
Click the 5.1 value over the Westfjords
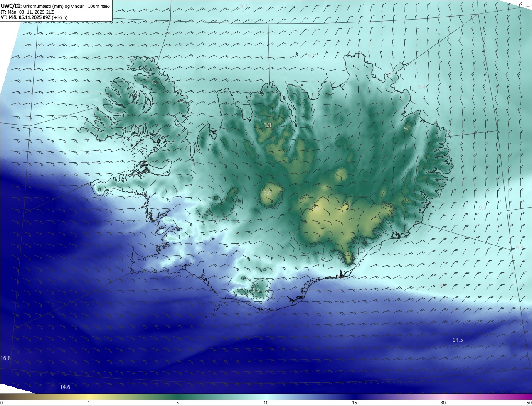[x=156, y=83]
